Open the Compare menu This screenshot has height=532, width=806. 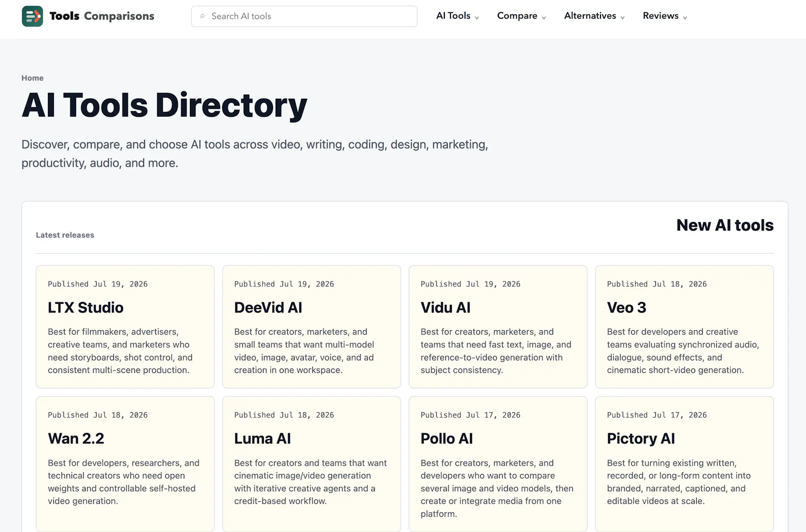pos(517,16)
